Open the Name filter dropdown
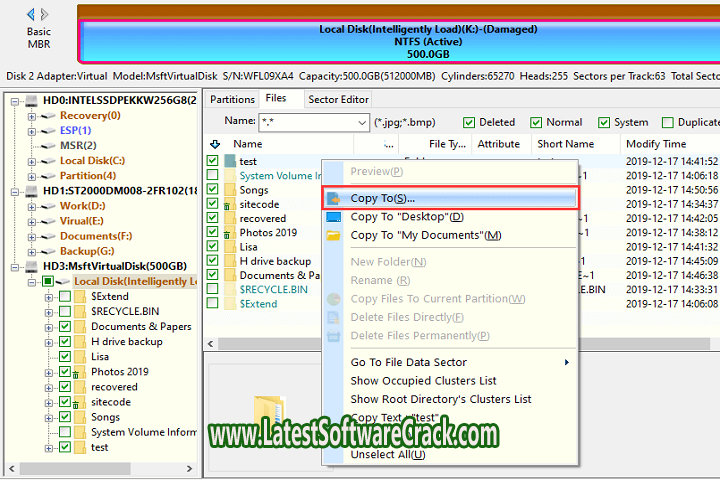The height and width of the screenshot is (480, 720). coord(362,122)
